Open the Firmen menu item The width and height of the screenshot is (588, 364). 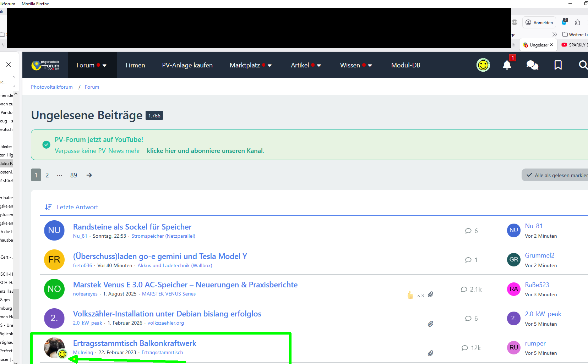click(x=135, y=65)
